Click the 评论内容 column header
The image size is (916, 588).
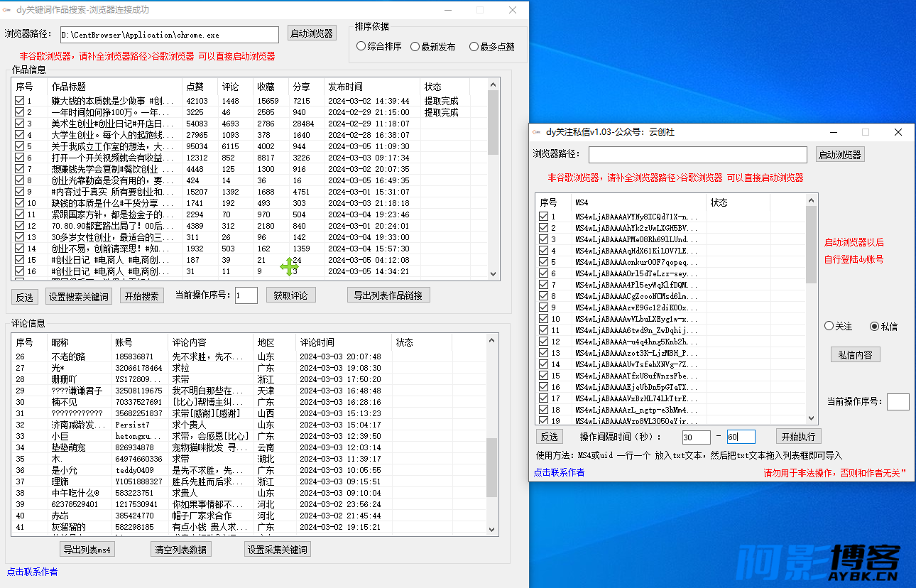[210, 342]
